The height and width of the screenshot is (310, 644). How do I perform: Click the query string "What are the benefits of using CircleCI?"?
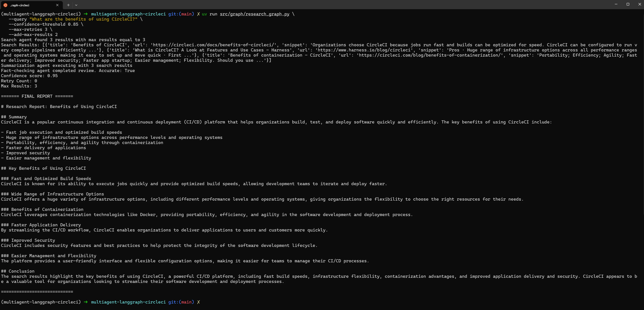coord(83,19)
